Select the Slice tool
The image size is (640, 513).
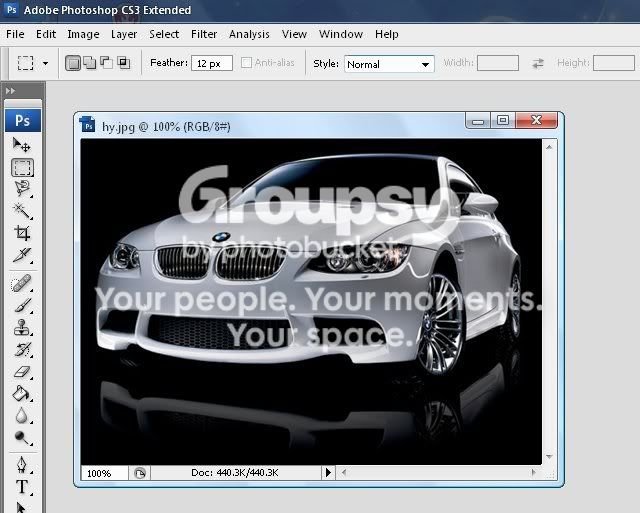tap(22, 255)
